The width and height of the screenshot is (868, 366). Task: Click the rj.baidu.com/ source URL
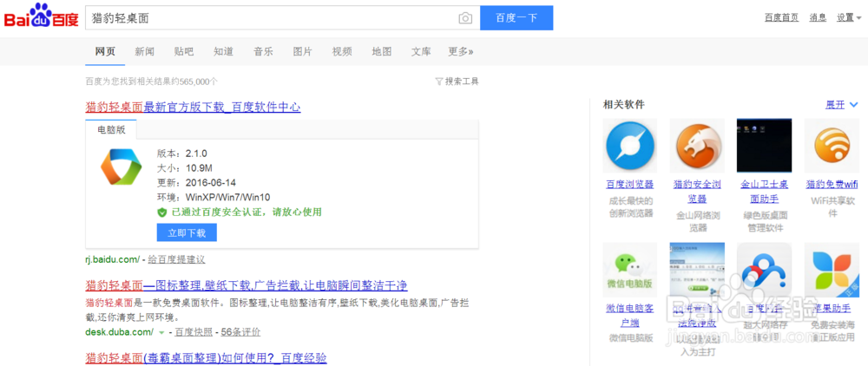(x=112, y=259)
